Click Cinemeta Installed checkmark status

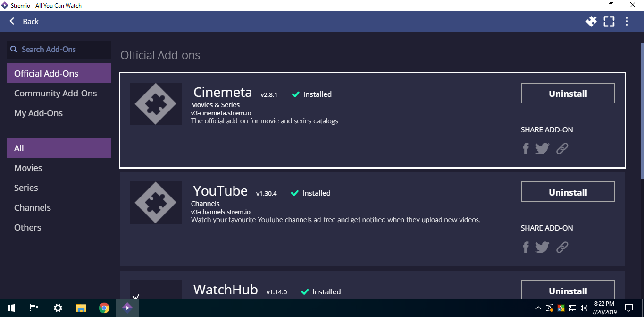(311, 94)
